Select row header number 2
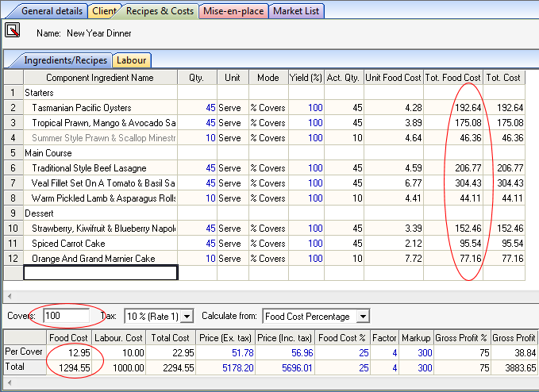539x392 pixels. (x=13, y=108)
